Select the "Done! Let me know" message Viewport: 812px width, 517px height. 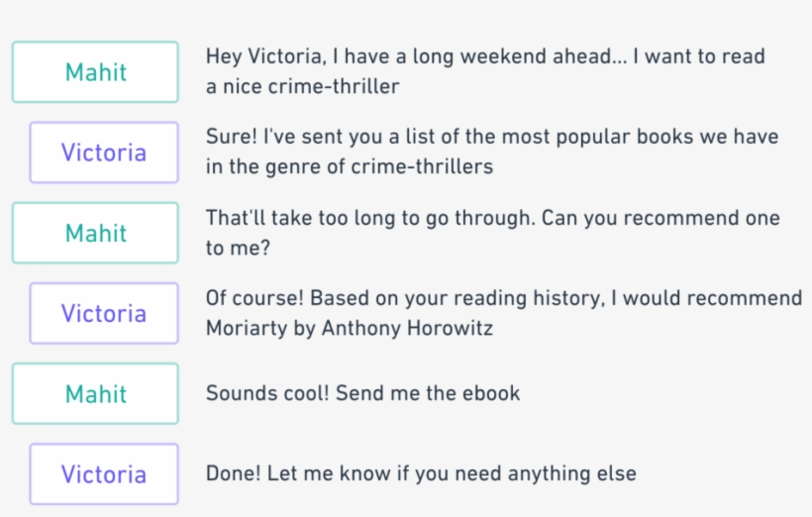tap(421, 473)
